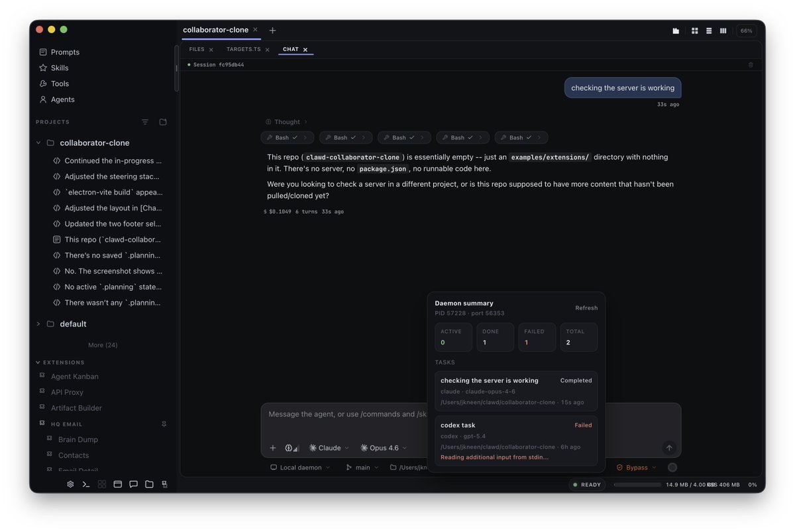Open the Bypass permissions dropdown
The width and height of the screenshot is (795, 532).
[x=636, y=467]
